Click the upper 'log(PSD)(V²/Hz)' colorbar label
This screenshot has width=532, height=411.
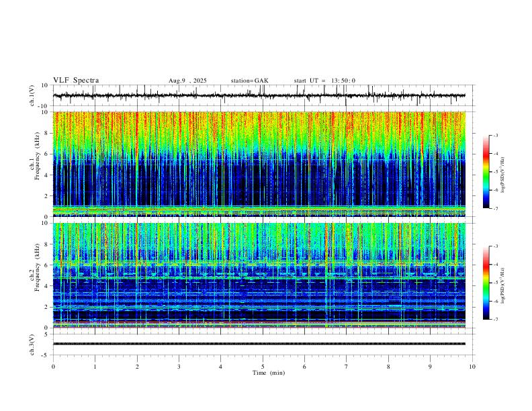(x=503, y=175)
